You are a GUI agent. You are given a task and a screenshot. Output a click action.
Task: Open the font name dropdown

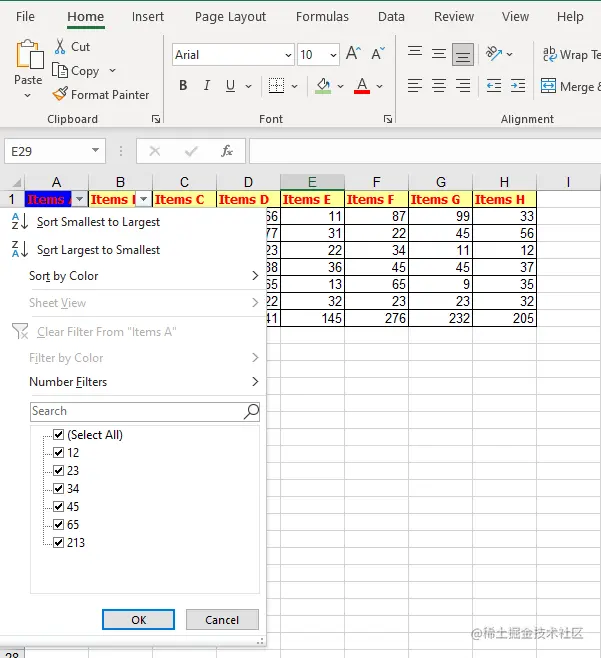(x=288, y=55)
